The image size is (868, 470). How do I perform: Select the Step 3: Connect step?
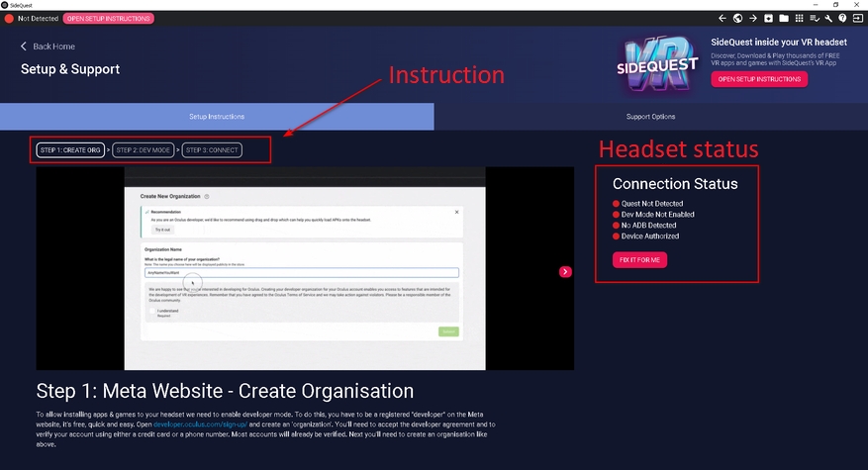pyautogui.click(x=212, y=150)
